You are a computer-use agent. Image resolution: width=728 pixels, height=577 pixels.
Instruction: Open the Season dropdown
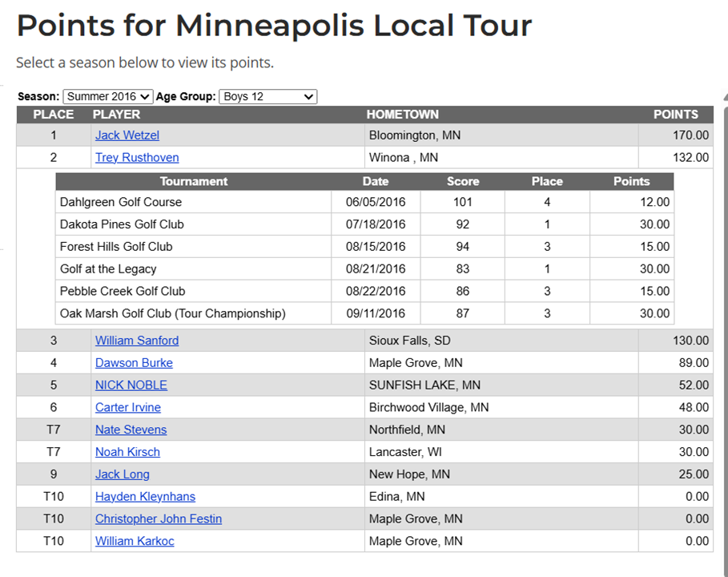coord(107,97)
